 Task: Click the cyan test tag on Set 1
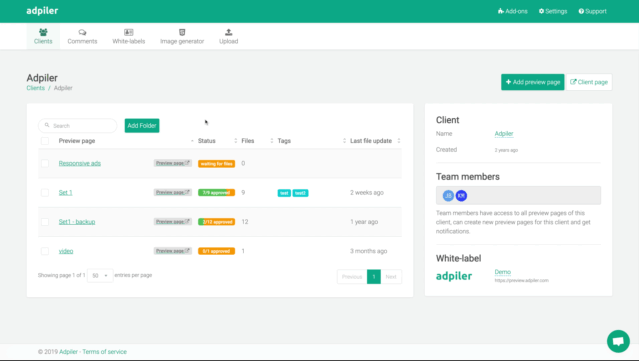click(x=284, y=193)
